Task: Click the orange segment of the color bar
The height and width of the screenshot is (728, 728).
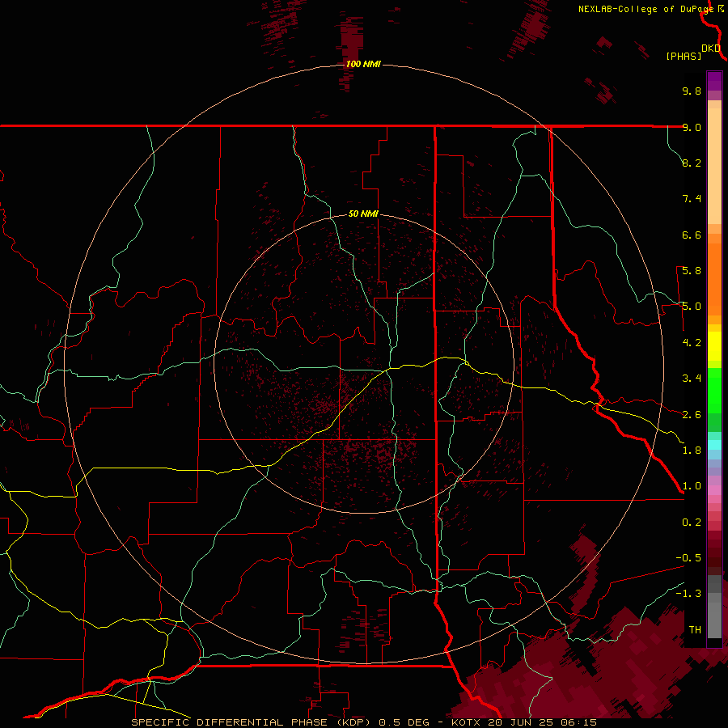Action: [714, 279]
